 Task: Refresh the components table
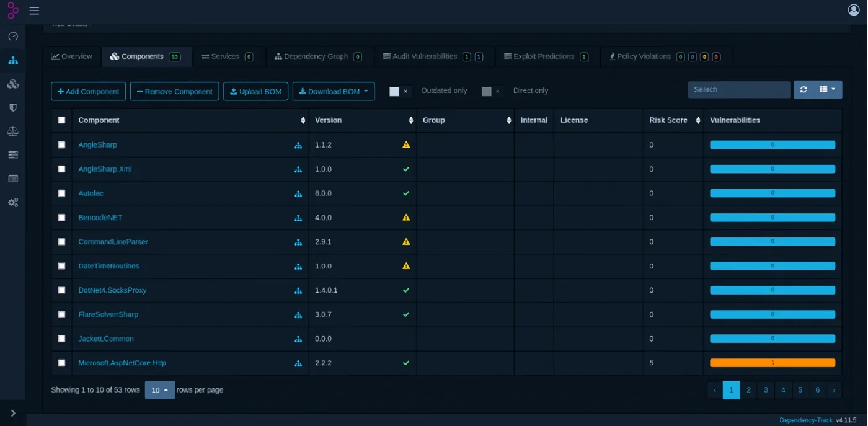click(x=804, y=89)
